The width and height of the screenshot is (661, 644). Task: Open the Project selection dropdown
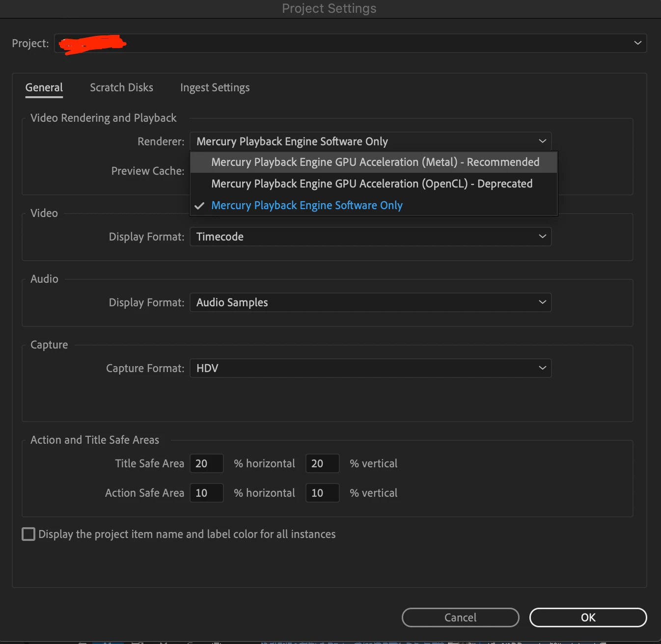(350, 43)
